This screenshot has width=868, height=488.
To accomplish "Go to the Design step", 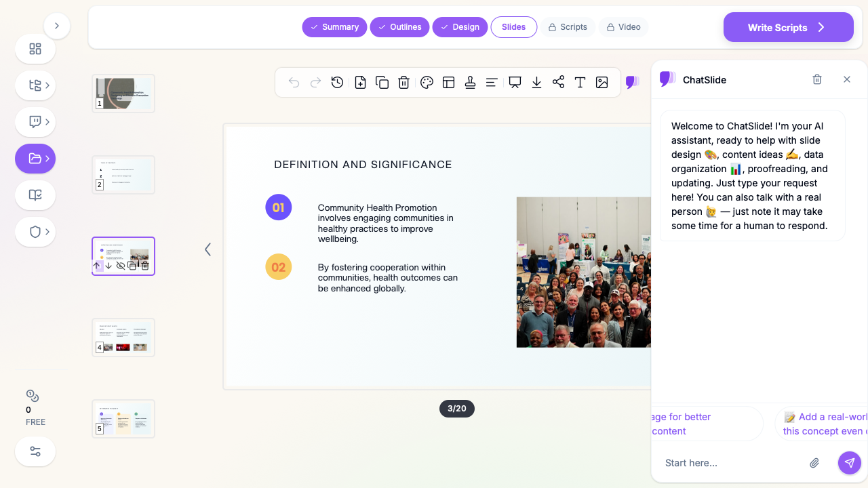I will (460, 27).
